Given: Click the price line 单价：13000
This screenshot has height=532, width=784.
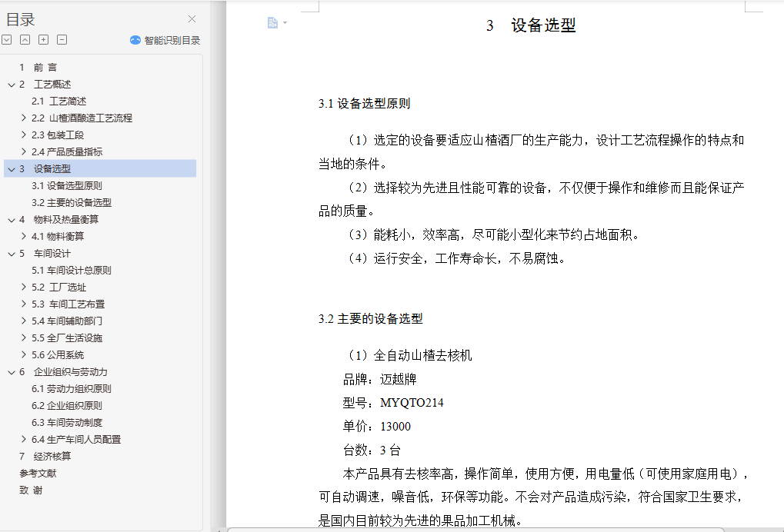Looking at the screenshot, I should [x=377, y=427].
